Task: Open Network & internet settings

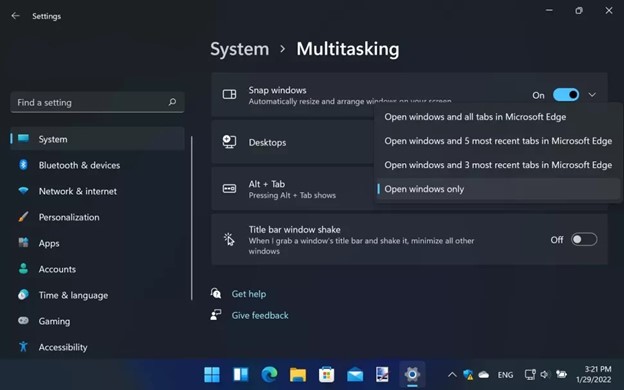Action: coord(97,191)
